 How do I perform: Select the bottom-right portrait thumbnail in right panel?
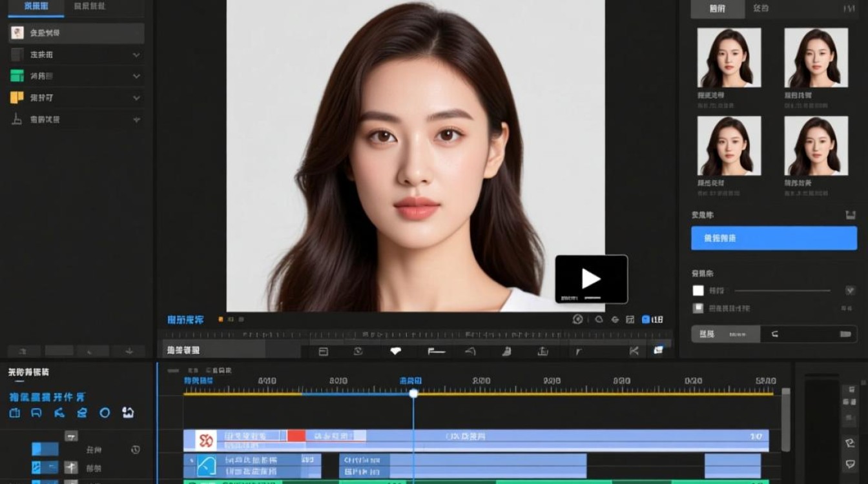tap(816, 146)
